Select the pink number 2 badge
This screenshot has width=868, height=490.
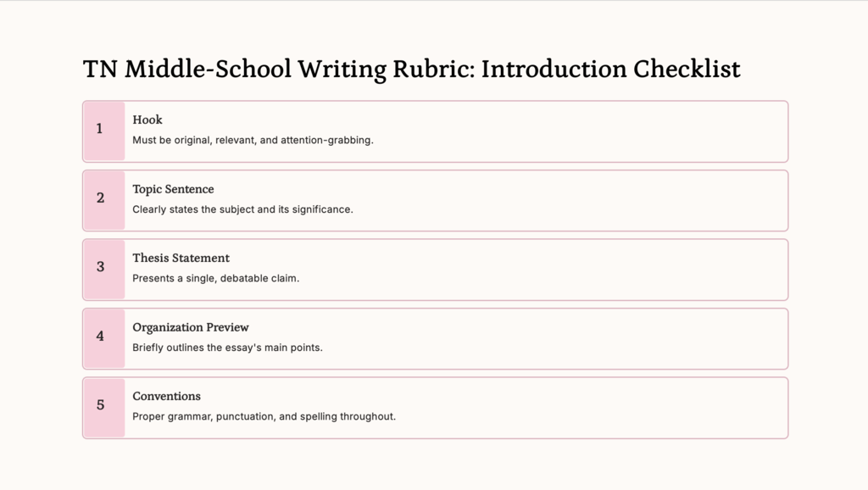click(104, 200)
